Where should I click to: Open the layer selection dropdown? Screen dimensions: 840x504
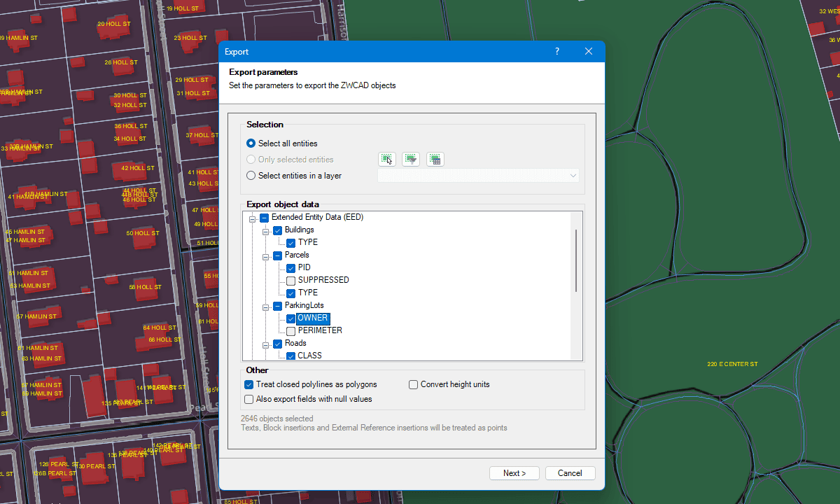click(478, 176)
